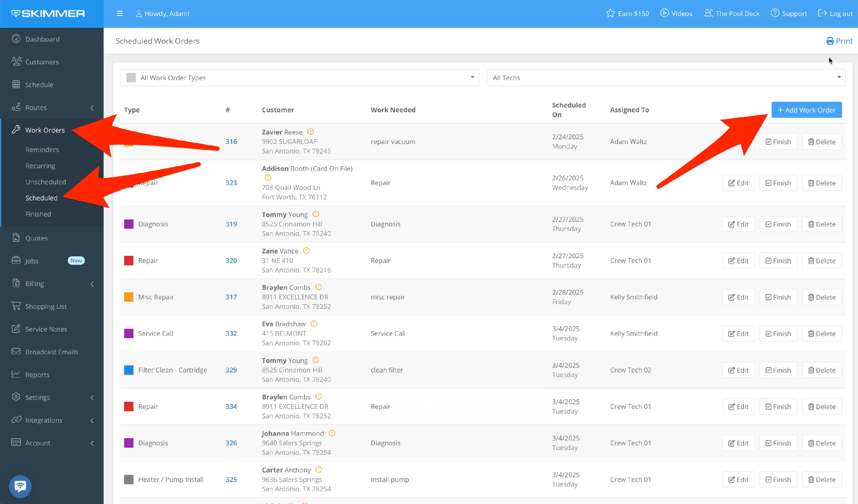
Task: Open work order number 323 link
Action: click(231, 183)
